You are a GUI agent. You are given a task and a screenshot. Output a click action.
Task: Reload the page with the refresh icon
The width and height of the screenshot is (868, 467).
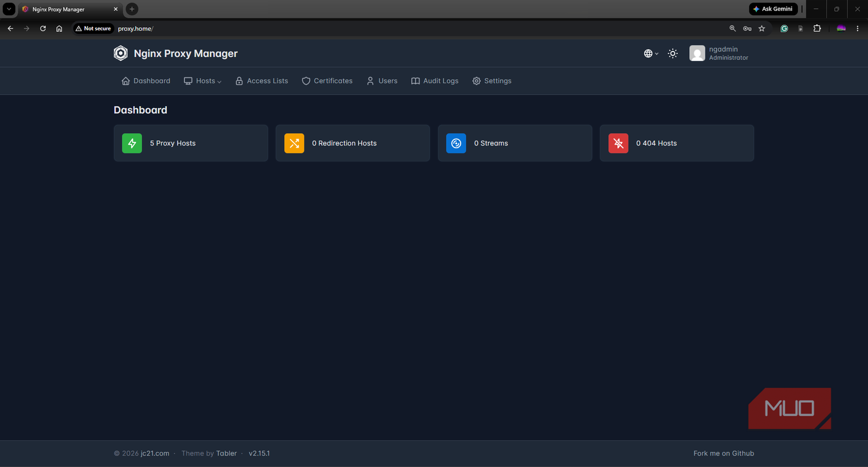pos(43,28)
